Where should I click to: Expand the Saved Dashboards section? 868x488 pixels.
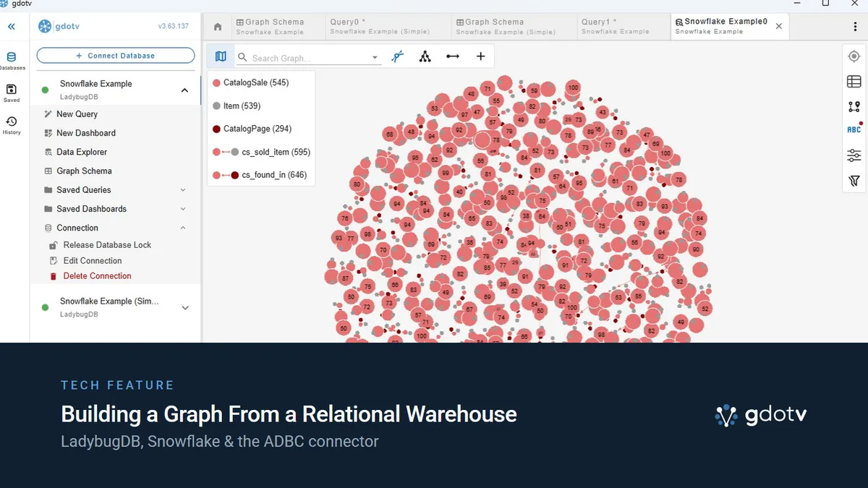tap(183, 209)
